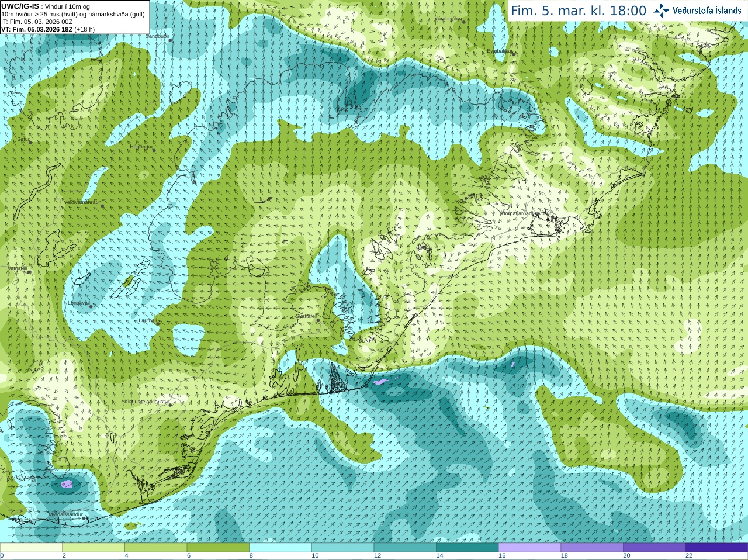Screen dimensions: 748x560
Task: Click the 18–20 m/s purple legend swatch
Action: pyautogui.click(x=592, y=548)
